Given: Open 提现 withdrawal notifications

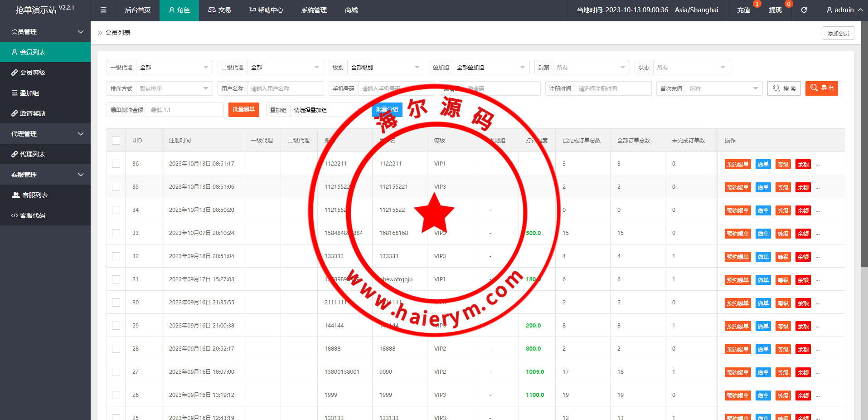Looking at the screenshot, I should pos(775,10).
